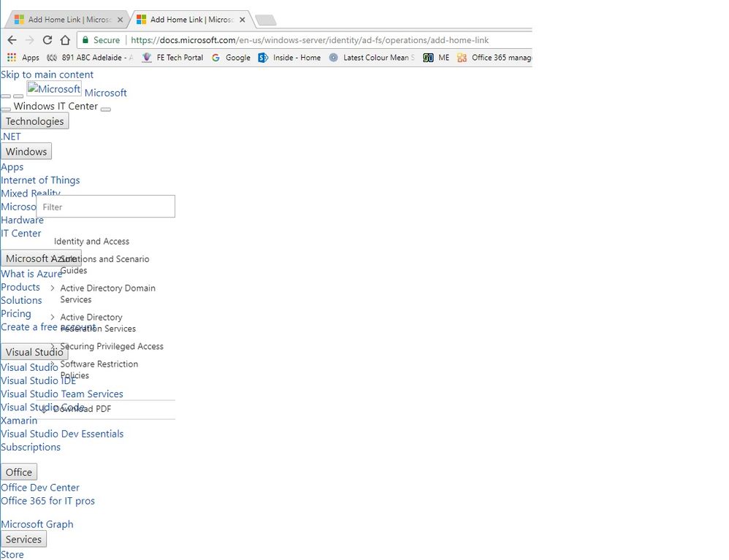Select Securing Privileged Access entry

pyautogui.click(x=112, y=346)
